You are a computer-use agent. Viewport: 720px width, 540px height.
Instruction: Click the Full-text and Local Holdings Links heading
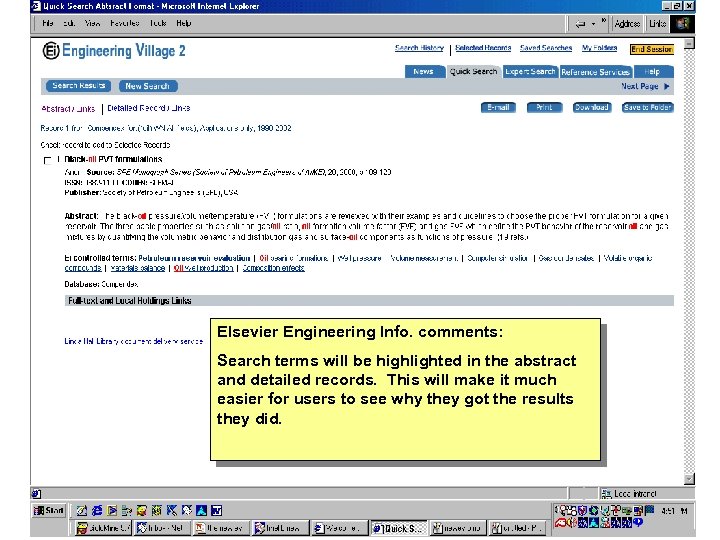(x=129, y=301)
